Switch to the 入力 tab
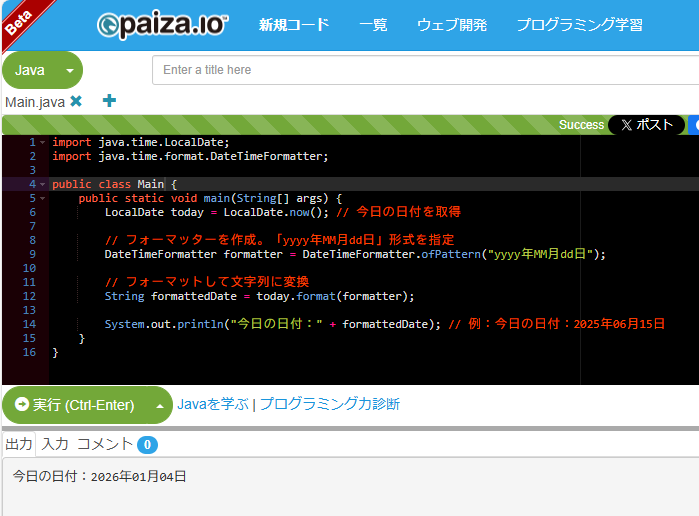This screenshot has width=699, height=516. [x=55, y=444]
